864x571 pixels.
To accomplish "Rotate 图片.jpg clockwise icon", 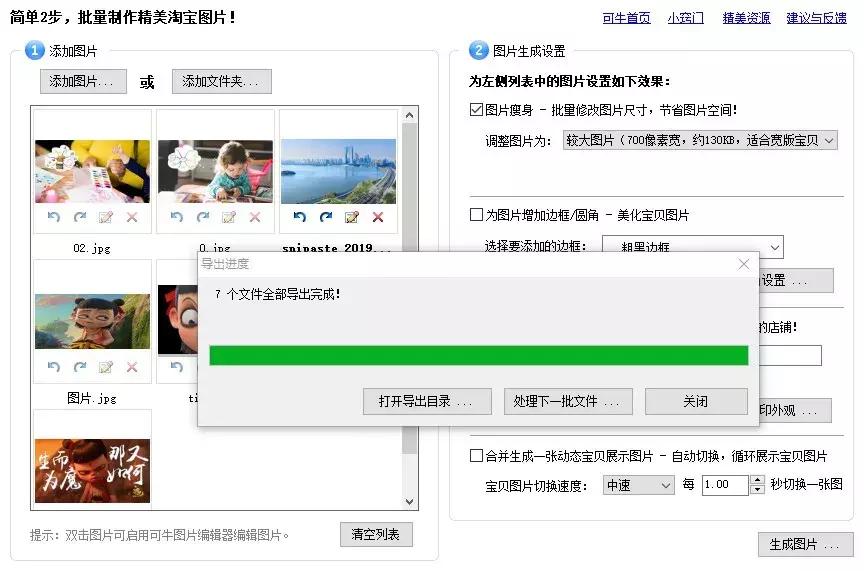I will pyautogui.click(x=80, y=367).
